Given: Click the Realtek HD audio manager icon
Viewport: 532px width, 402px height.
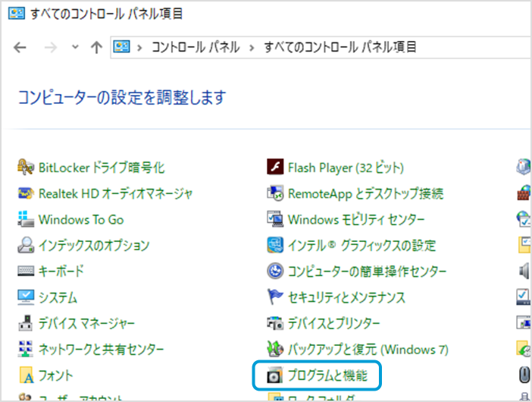Looking at the screenshot, I should pos(26,193).
